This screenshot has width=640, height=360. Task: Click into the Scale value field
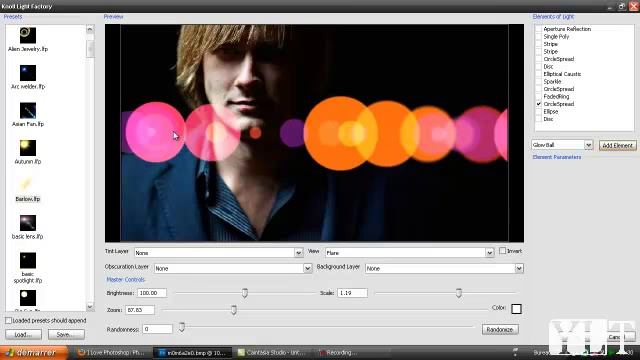(x=352, y=293)
